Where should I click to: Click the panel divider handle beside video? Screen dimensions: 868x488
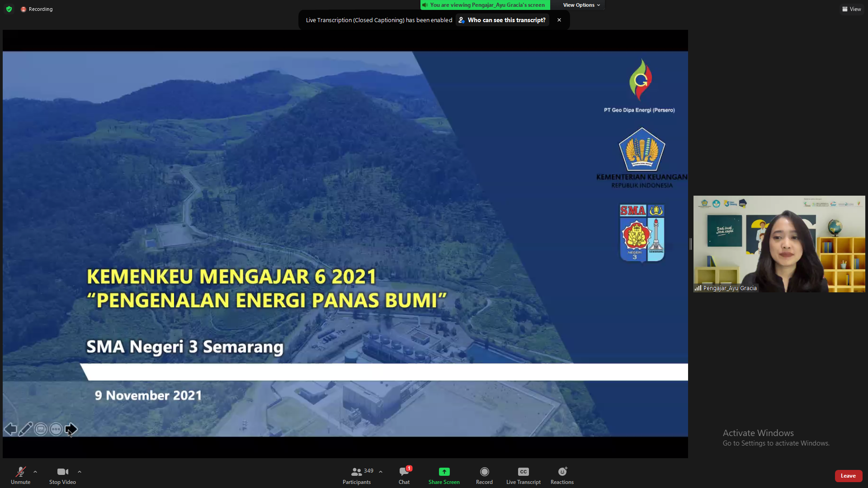click(691, 244)
